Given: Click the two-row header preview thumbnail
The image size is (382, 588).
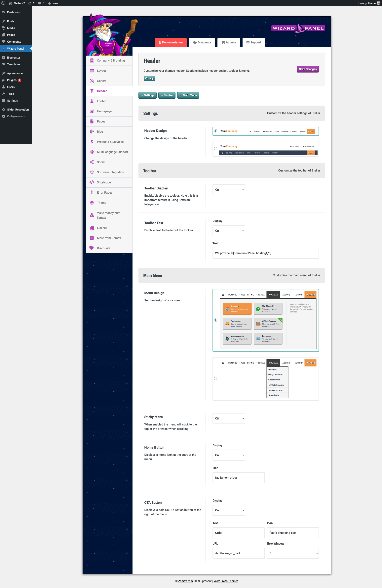Looking at the screenshot, I should pyautogui.click(x=268, y=149).
